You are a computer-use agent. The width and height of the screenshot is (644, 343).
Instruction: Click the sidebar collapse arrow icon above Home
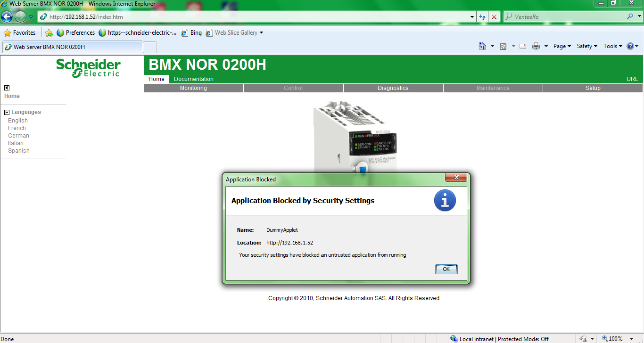7,88
